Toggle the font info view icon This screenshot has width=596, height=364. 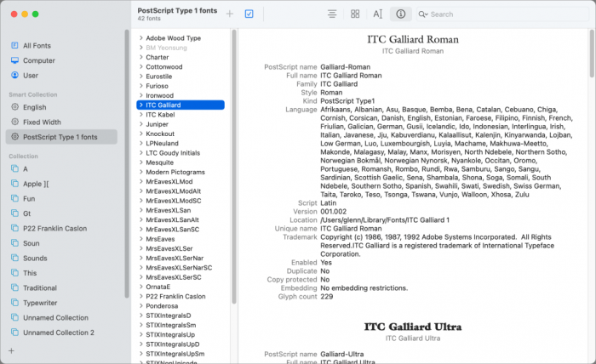tap(401, 14)
